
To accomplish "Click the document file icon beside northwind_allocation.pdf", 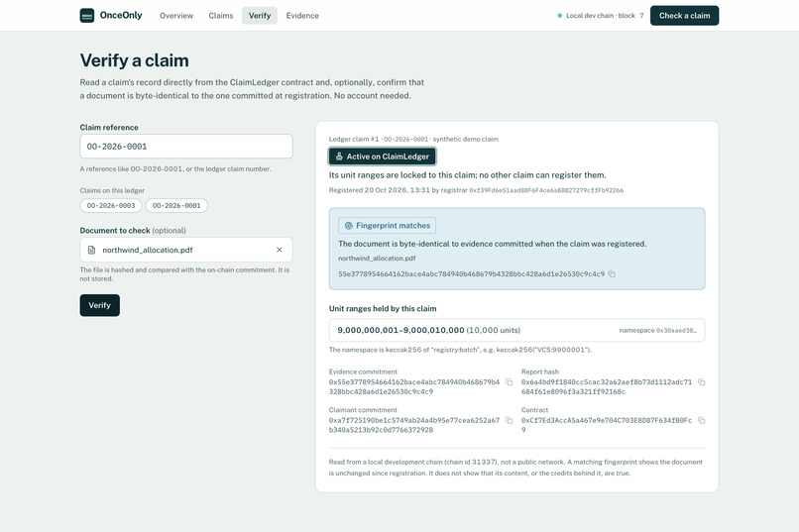I will [x=92, y=250].
